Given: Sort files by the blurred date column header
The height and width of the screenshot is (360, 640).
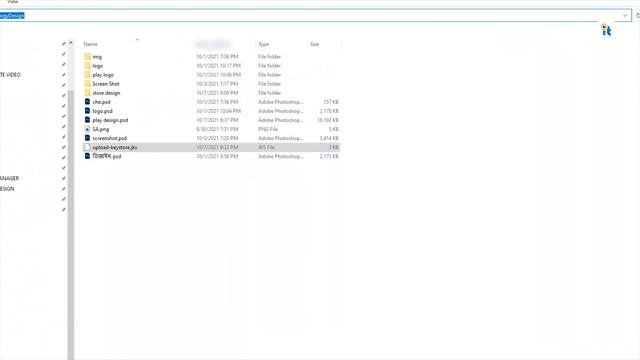Looking at the screenshot, I should pyautogui.click(x=213, y=44).
